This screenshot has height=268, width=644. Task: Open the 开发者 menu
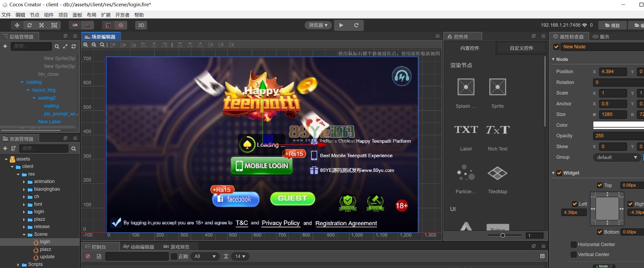(123, 15)
